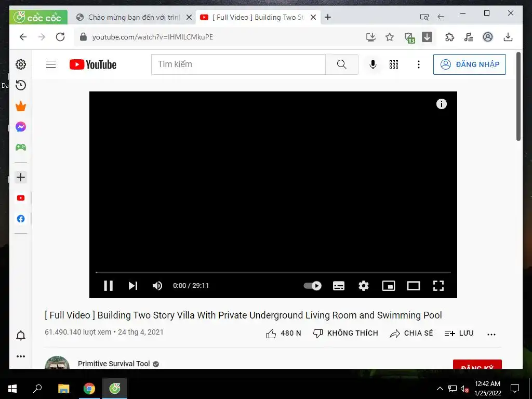
Task: Open YouTube apps grid menu
Action: tap(394, 64)
